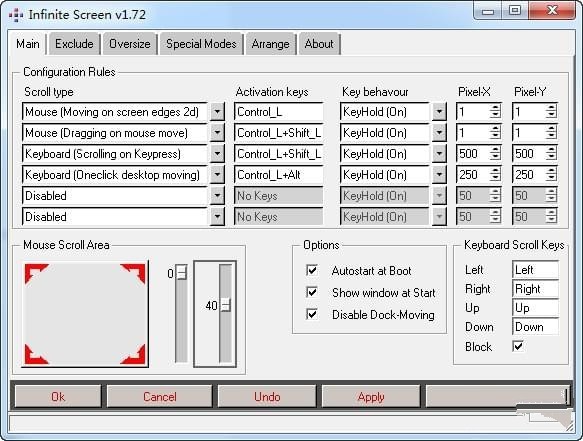Open dropdown for Mouse (Dragging on mouse move)
The image size is (583, 441).
217,133
